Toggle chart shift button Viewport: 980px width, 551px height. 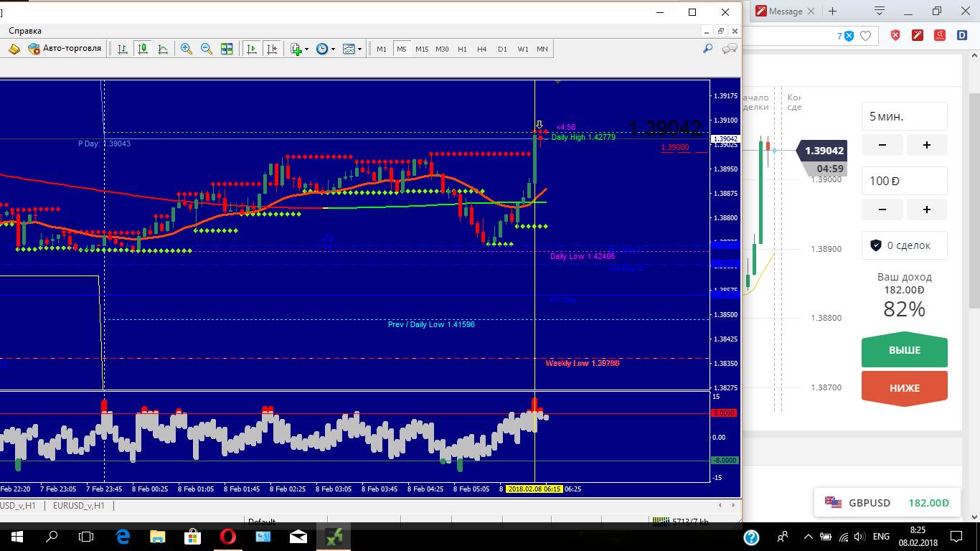point(271,49)
